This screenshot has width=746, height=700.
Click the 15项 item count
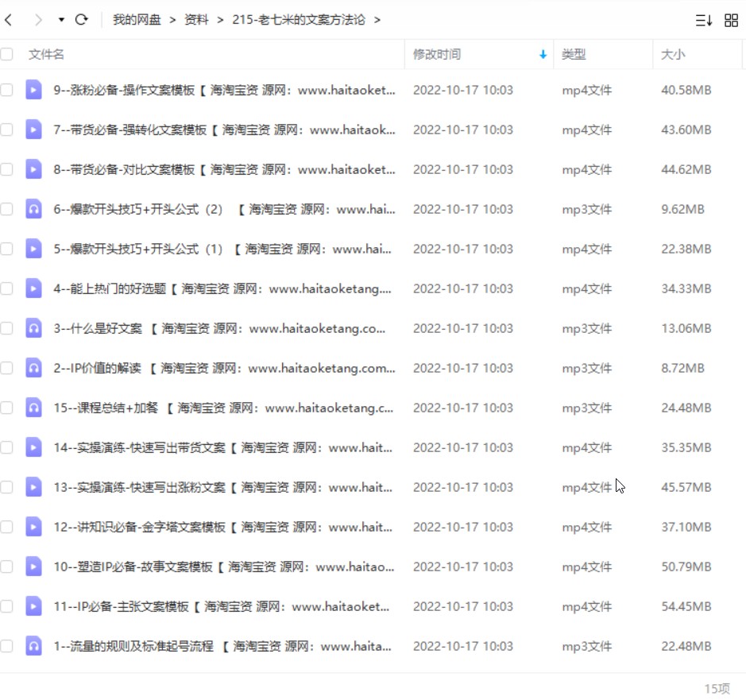[717, 689]
